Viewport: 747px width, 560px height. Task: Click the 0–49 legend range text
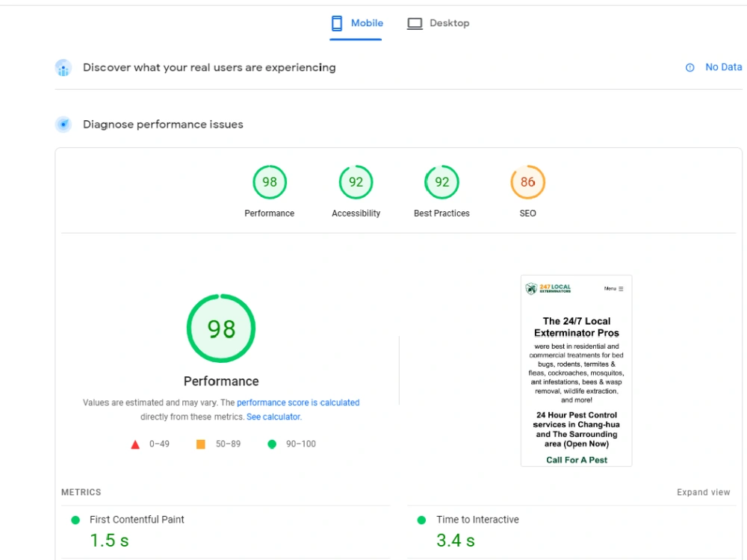click(159, 444)
